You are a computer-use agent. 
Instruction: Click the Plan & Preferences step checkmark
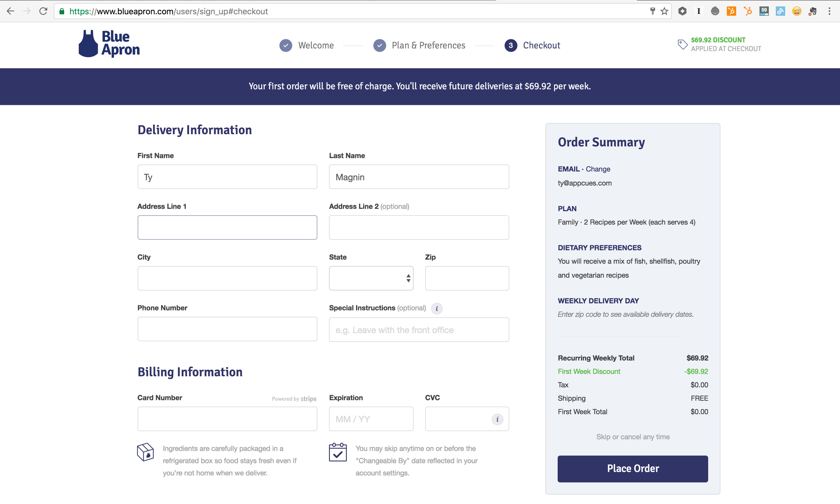379,45
